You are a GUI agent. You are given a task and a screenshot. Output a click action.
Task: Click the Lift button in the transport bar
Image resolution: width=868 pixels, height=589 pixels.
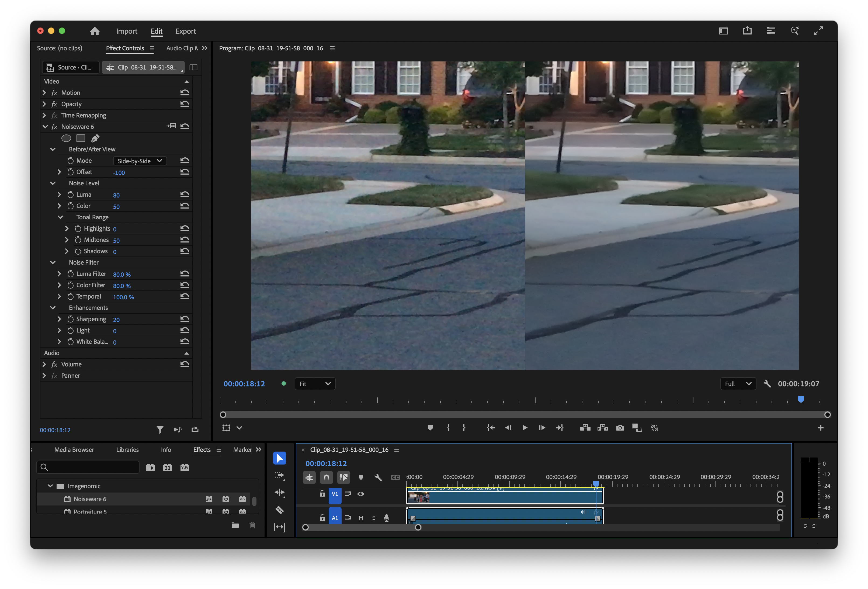point(585,428)
